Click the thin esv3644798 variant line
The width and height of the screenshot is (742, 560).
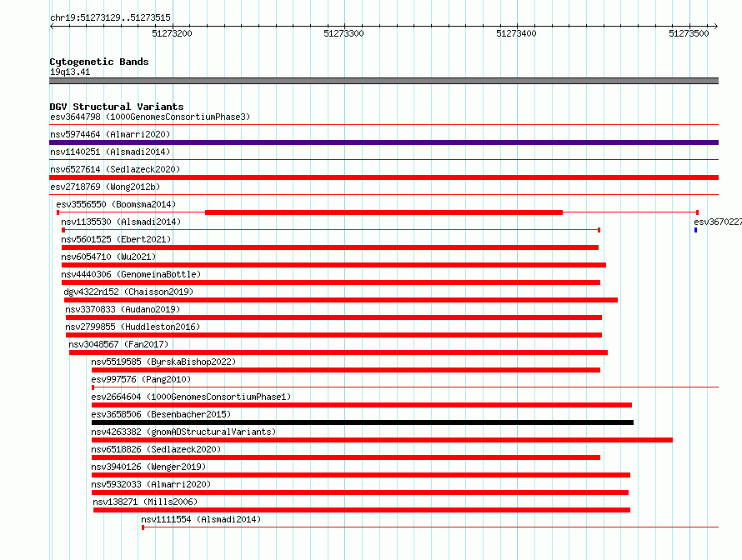click(384, 125)
